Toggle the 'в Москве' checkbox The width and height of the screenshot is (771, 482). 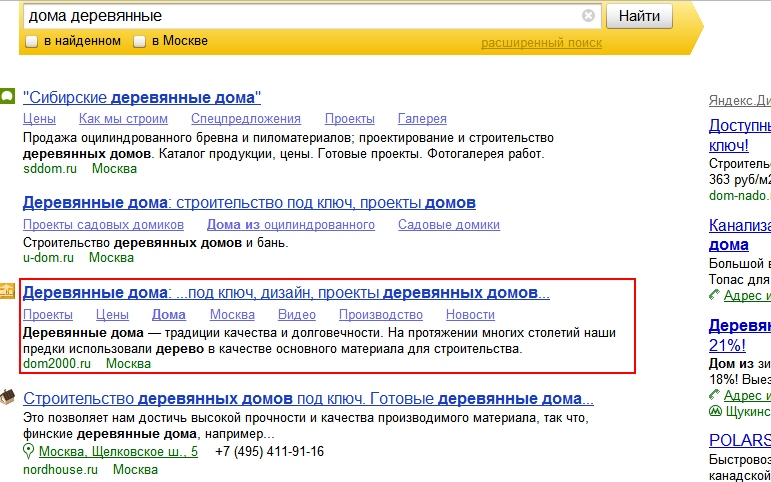(x=140, y=41)
